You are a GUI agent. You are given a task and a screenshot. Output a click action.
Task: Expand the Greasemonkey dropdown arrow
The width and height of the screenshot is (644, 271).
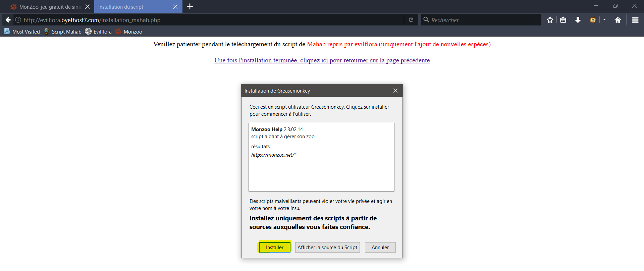(x=604, y=20)
